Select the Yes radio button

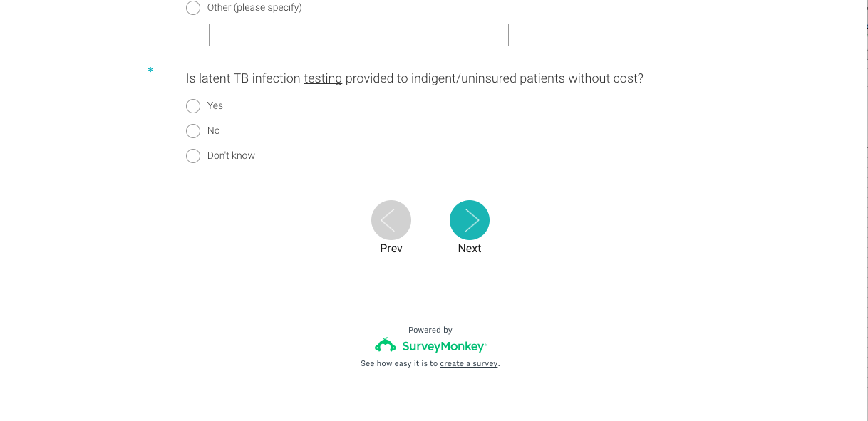[x=193, y=106]
